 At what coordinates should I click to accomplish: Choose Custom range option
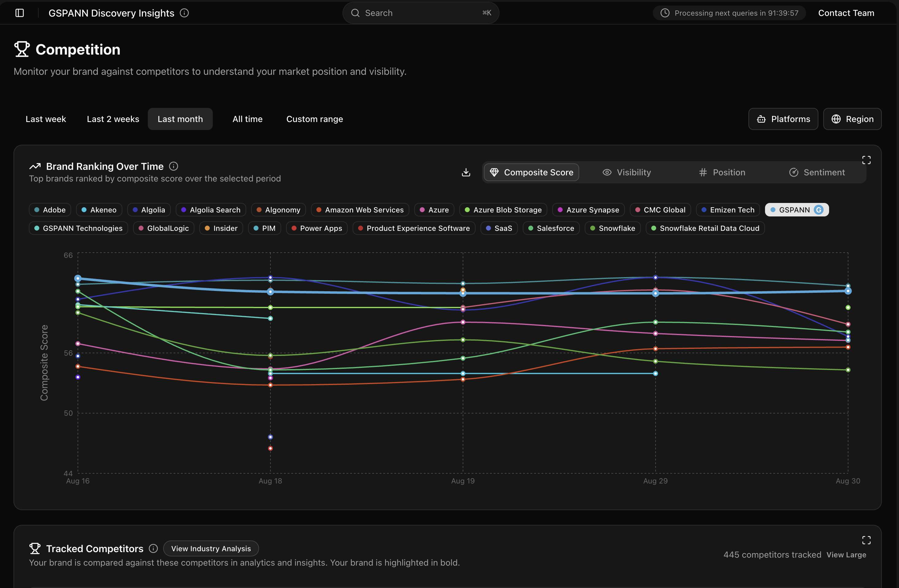pyautogui.click(x=315, y=119)
